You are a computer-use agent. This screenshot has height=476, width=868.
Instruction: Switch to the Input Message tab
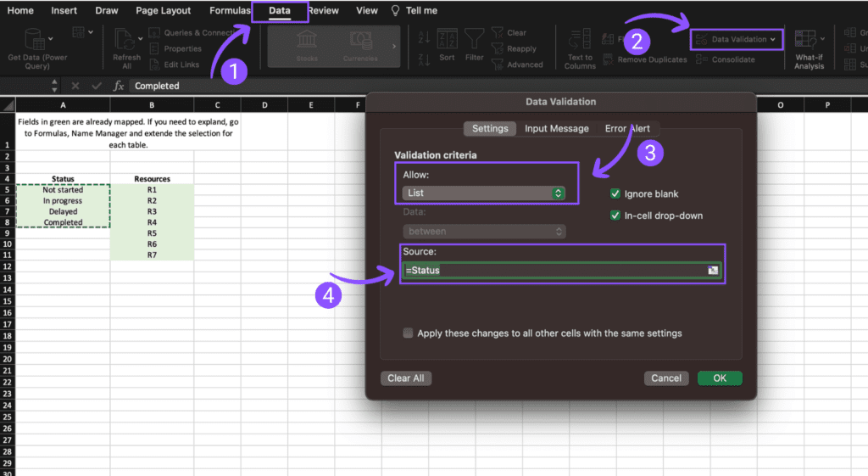point(556,128)
